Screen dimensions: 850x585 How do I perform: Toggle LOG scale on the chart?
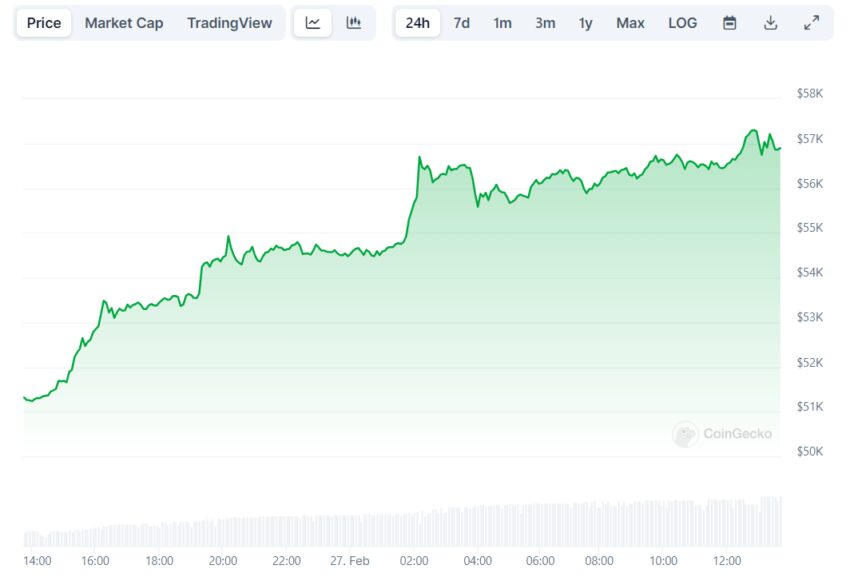pos(682,23)
